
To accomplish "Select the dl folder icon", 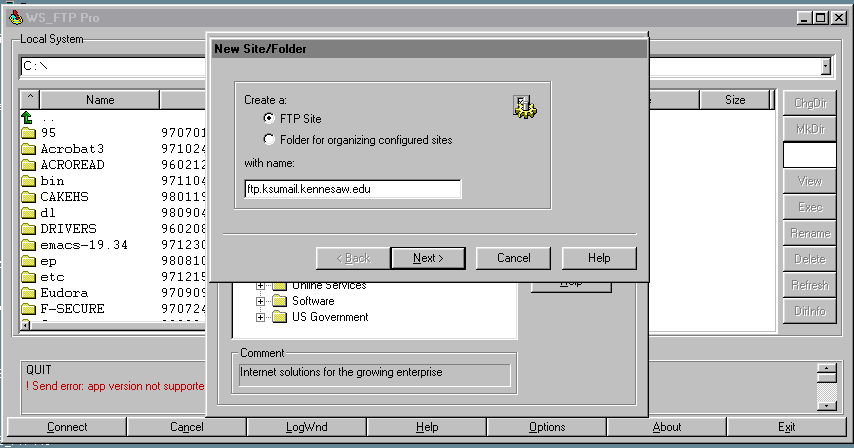I will [28, 213].
